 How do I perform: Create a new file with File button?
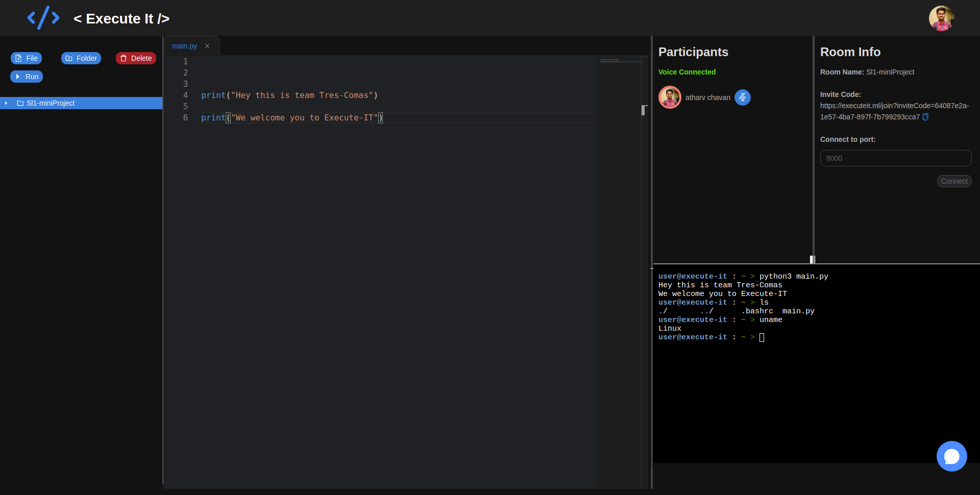tap(27, 58)
